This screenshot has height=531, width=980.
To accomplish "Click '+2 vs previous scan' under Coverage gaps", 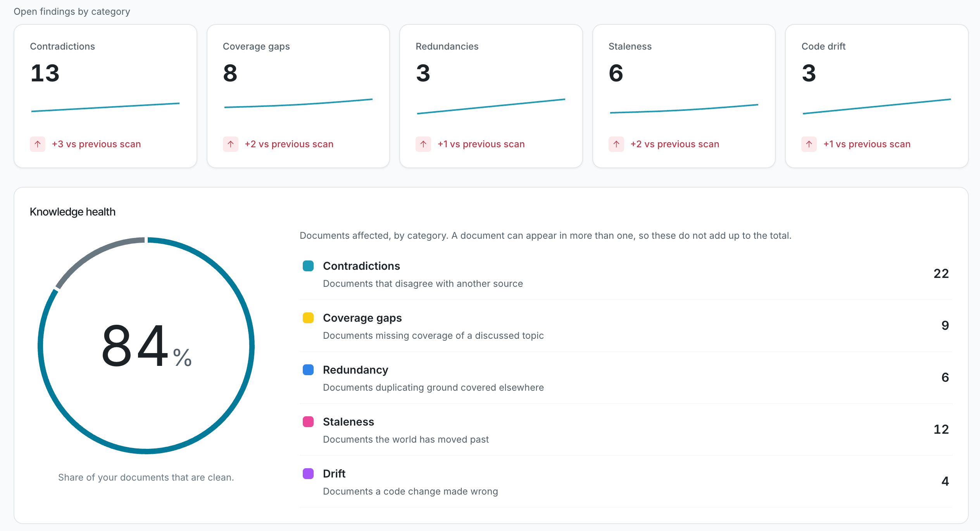I will point(289,144).
